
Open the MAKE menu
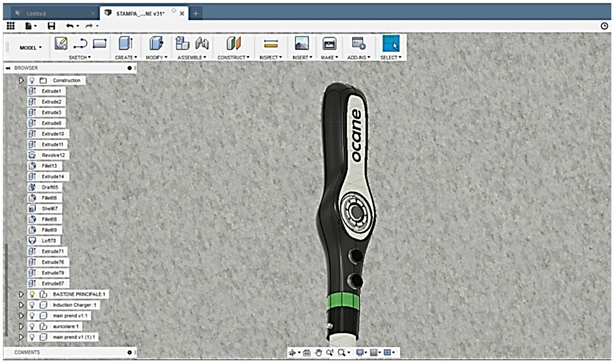[x=329, y=57]
